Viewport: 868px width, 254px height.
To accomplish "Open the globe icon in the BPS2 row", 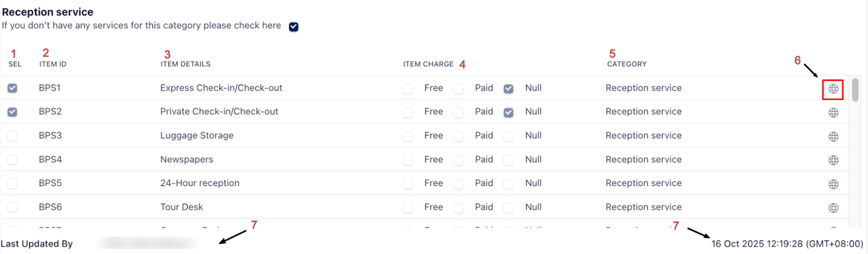I will tap(833, 113).
